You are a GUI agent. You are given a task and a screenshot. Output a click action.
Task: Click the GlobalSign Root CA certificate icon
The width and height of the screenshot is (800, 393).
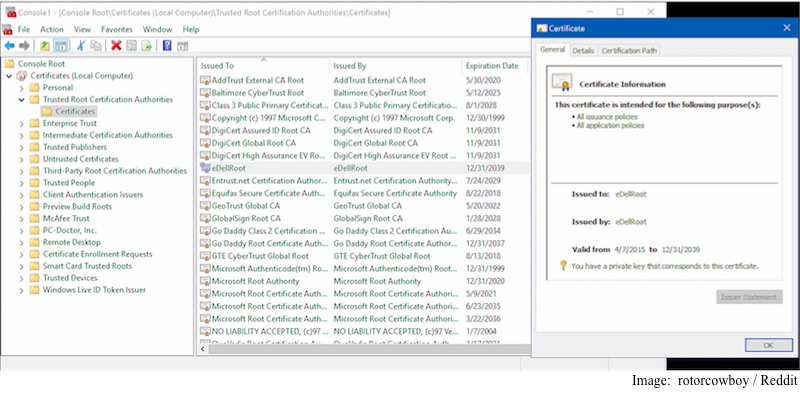(205, 218)
